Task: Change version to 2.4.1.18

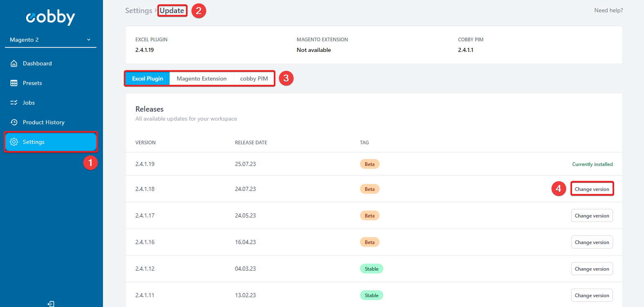Action: point(592,189)
